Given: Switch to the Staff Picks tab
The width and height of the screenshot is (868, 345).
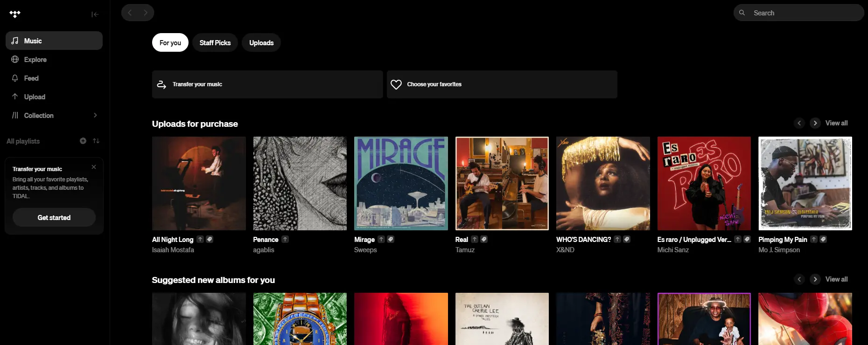Looking at the screenshot, I should tap(215, 42).
